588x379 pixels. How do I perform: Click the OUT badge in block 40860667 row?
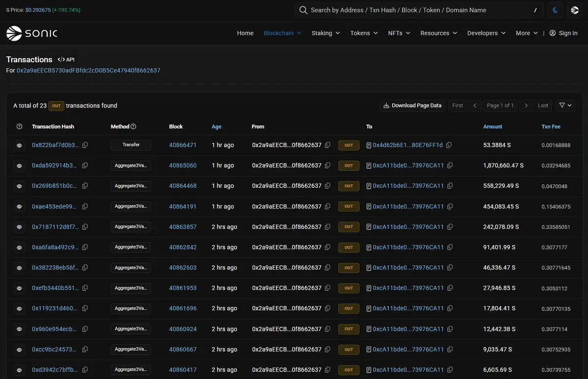[349, 350]
